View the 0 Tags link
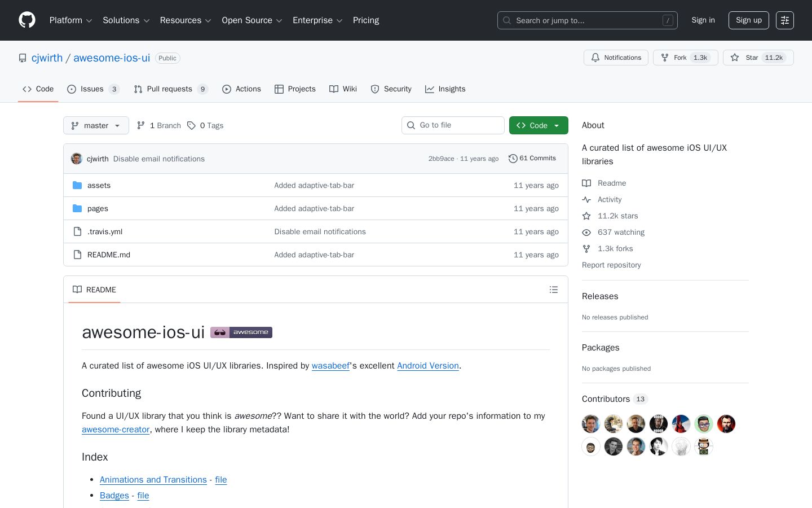This screenshot has height=508, width=812. pos(205,125)
